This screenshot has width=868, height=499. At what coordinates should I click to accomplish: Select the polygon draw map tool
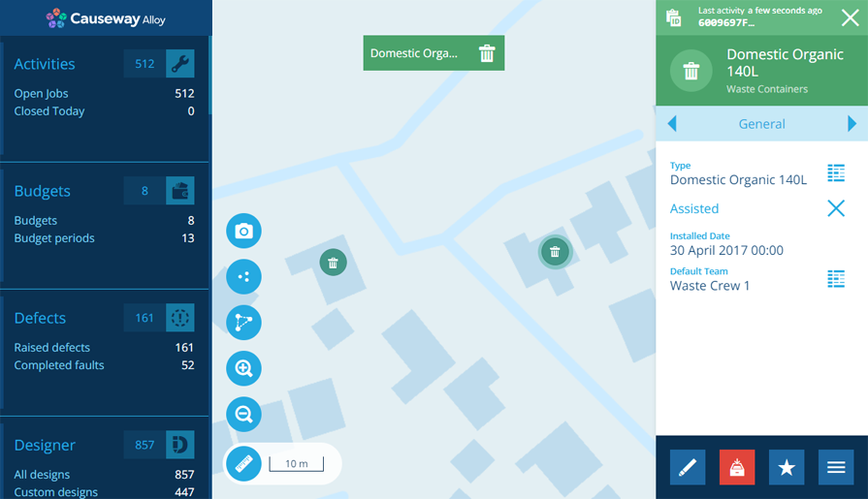(x=243, y=323)
